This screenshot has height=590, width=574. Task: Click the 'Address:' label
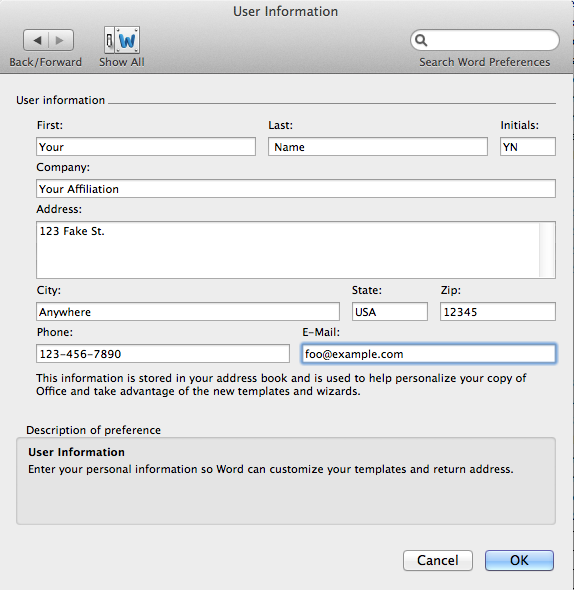point(59,209)
